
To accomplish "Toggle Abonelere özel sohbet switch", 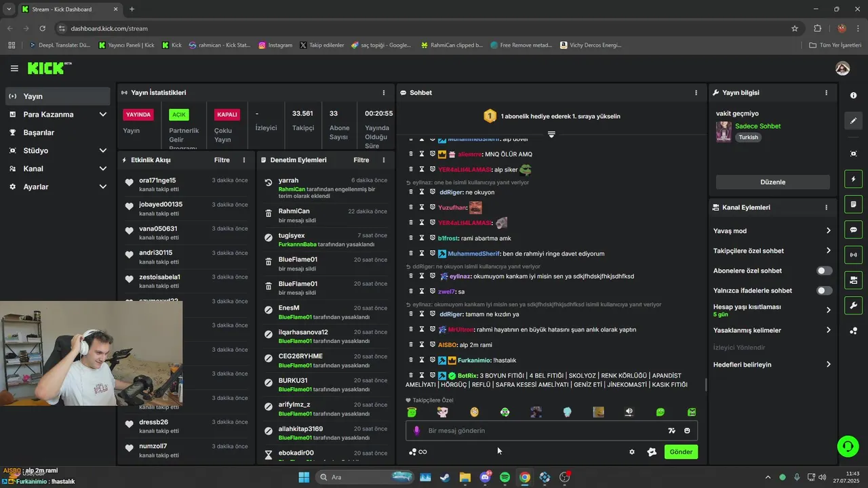I will point(824,270).
